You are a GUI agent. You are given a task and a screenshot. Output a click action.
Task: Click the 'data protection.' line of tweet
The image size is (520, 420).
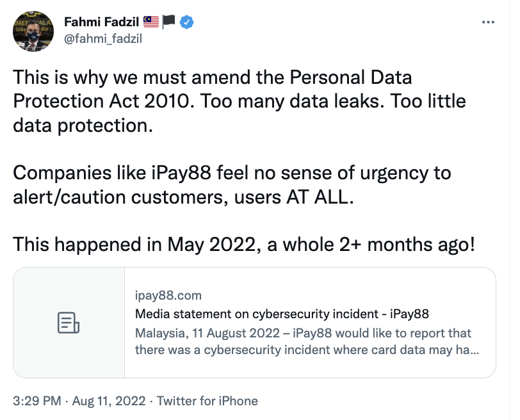click(83, 125)
